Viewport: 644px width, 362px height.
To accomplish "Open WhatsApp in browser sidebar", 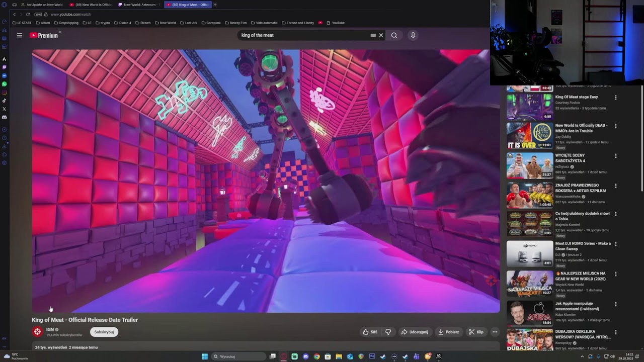I will click(4, 84).
